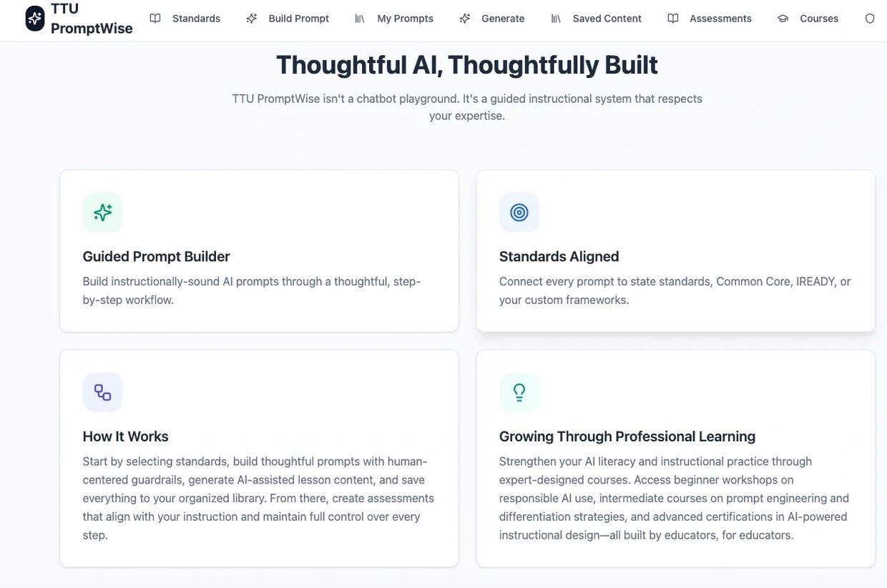The image size is (887, 588).
Task: Click the lightbulb icon on Professional Learning card
Action: pyautogui.click(x=519, y=392)
